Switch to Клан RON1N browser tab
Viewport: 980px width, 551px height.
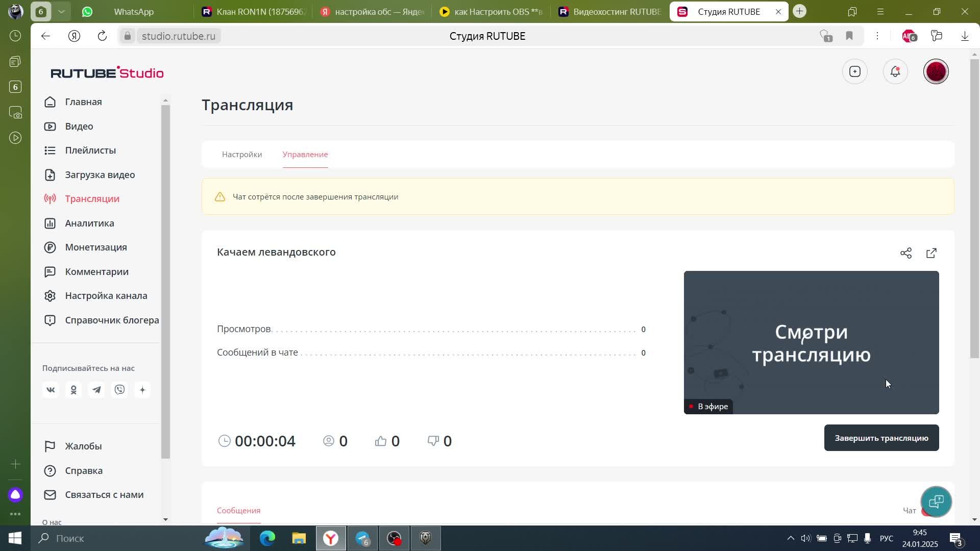254,12
